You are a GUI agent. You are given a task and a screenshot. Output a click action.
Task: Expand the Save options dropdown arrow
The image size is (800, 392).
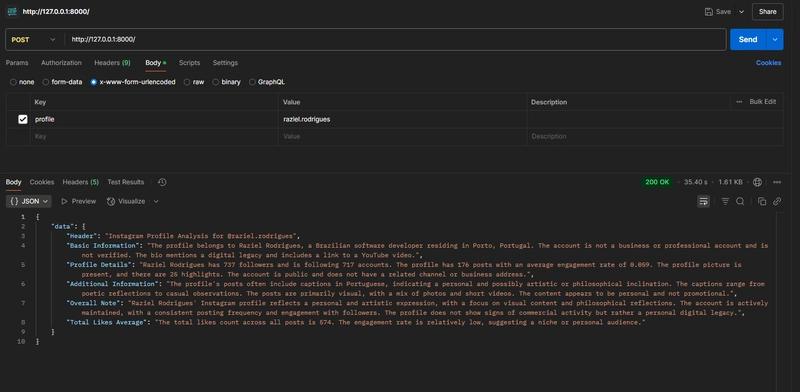[x=741, y=12]
